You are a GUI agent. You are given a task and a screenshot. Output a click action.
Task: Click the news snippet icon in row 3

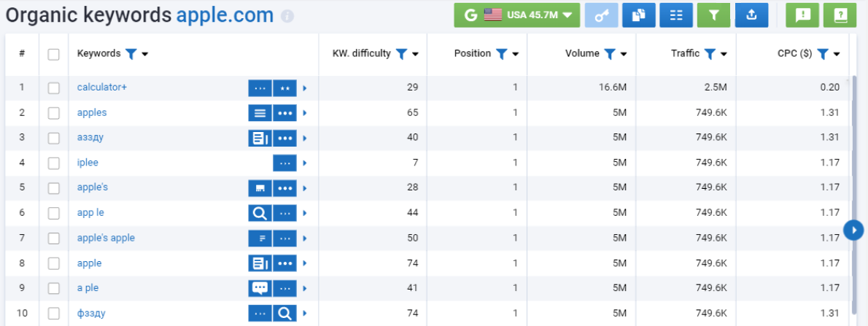[x=260, y=139]
